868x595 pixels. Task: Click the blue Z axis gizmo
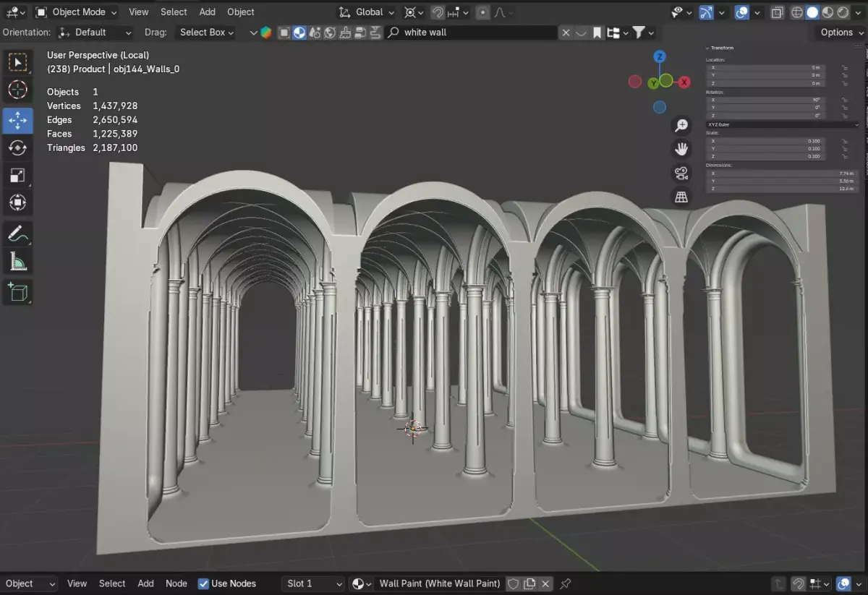point(660,57)
